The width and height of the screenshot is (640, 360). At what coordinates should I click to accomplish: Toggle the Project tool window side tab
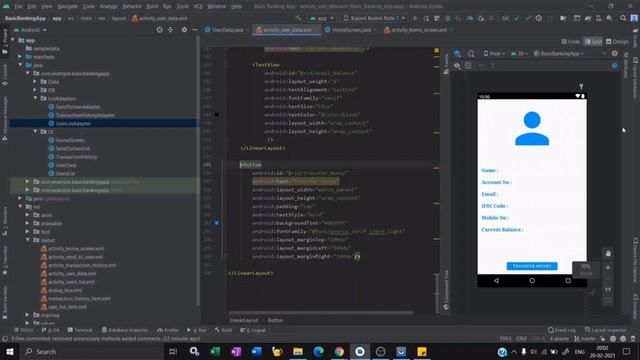5,41
